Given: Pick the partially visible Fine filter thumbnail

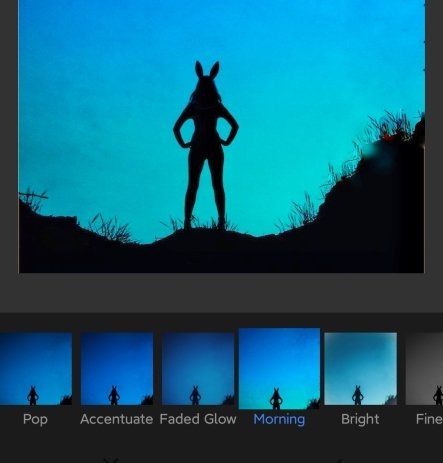Looking at the screenshot, I should pos(424,369).
